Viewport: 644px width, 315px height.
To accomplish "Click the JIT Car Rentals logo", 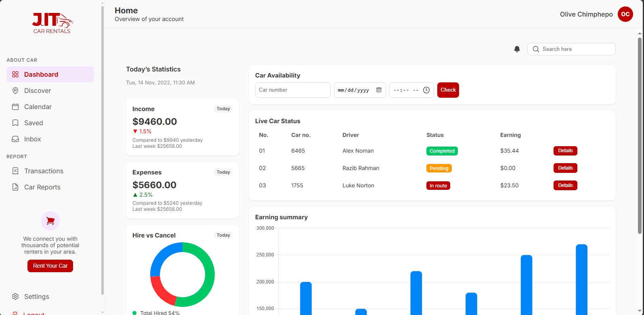I will (52, 23).
